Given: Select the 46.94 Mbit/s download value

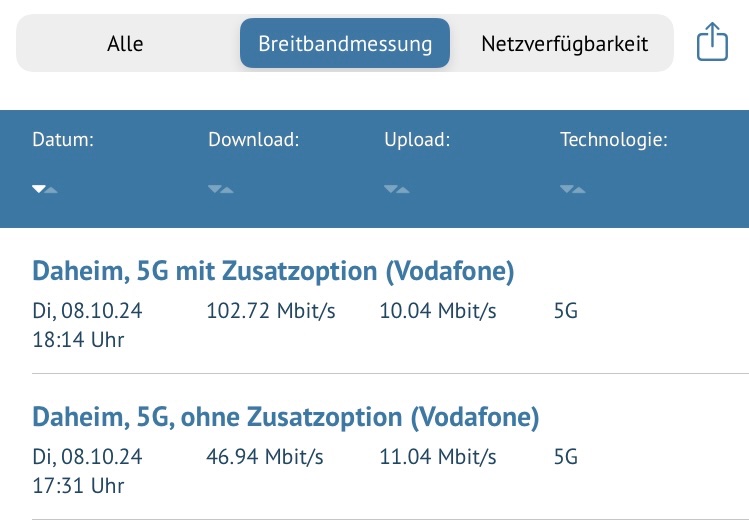Looking at the screenshot, I should click(x=265, y=458).
